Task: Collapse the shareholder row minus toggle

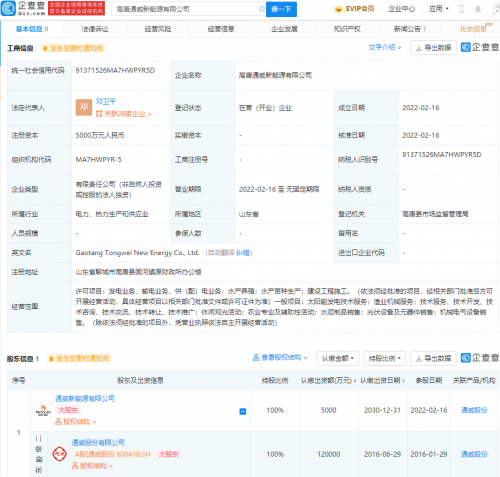Action: [243, 411]
